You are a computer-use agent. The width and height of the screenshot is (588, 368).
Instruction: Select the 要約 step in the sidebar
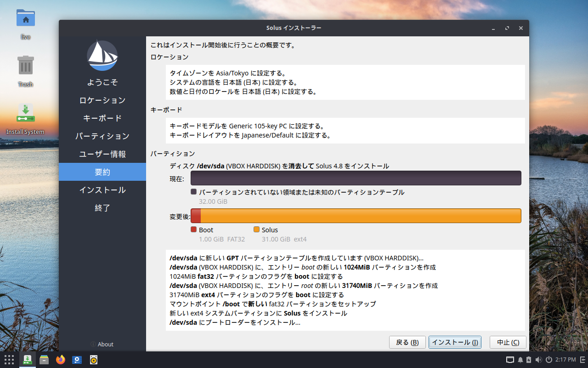point(102,172)
